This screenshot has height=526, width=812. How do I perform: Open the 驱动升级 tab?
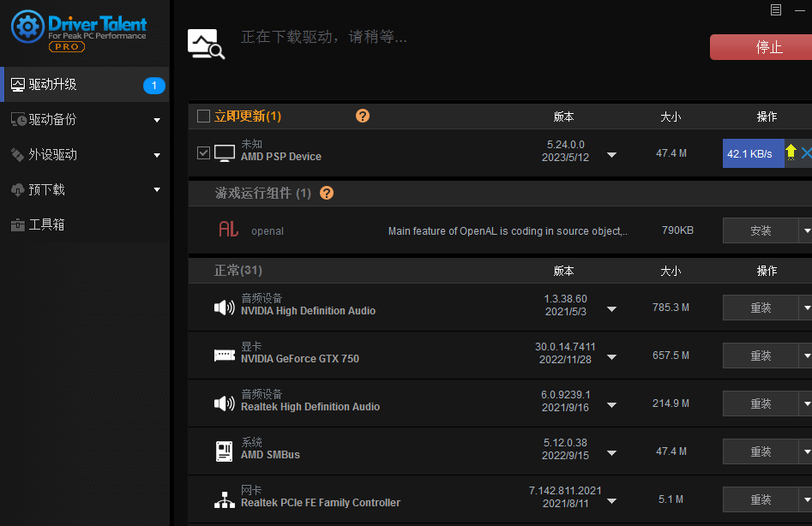[x=85, y=84]
